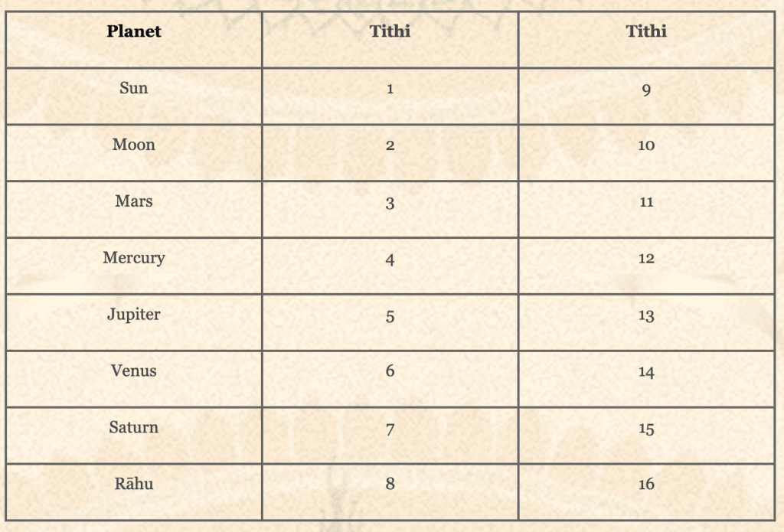Viewport: 784px width, 532px height.
Task: Select tithi value 10 in Moon row
Action: [x=646, y=145]
